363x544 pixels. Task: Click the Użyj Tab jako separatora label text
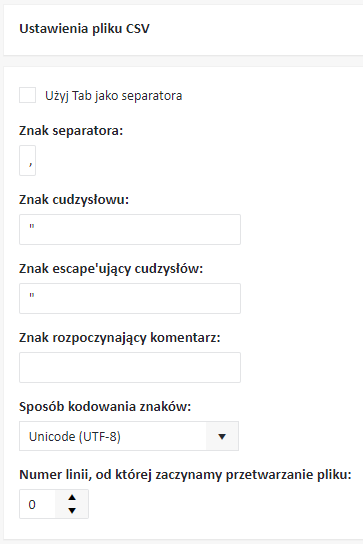[x=113, y=96]
